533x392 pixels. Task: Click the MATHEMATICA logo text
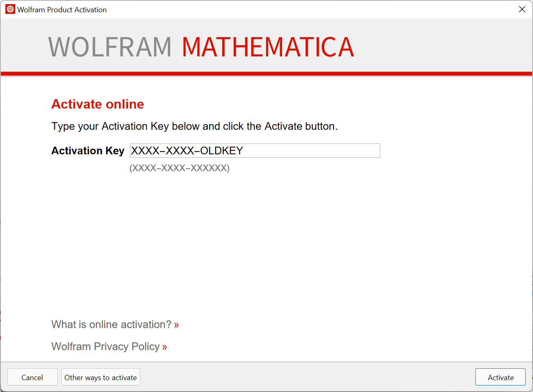[x=267, y=46]
